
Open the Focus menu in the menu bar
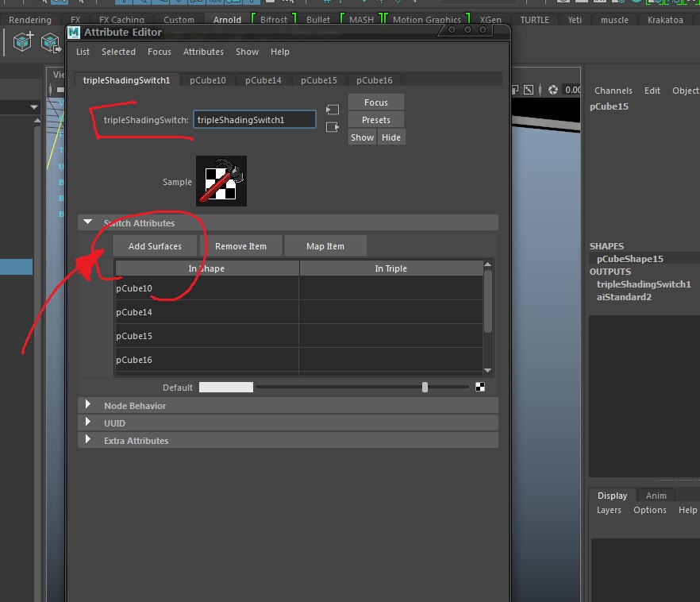pyautogui.click(x=160, y=52)
